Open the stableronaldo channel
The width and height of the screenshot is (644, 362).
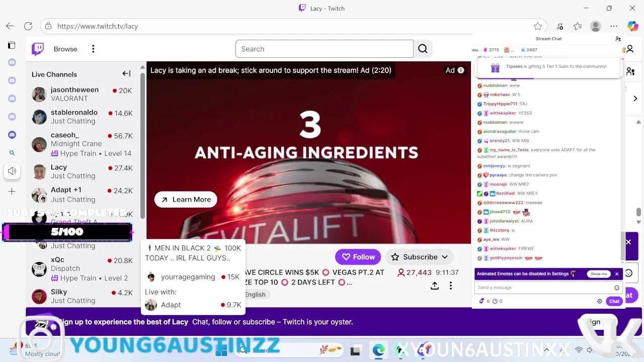82,117
